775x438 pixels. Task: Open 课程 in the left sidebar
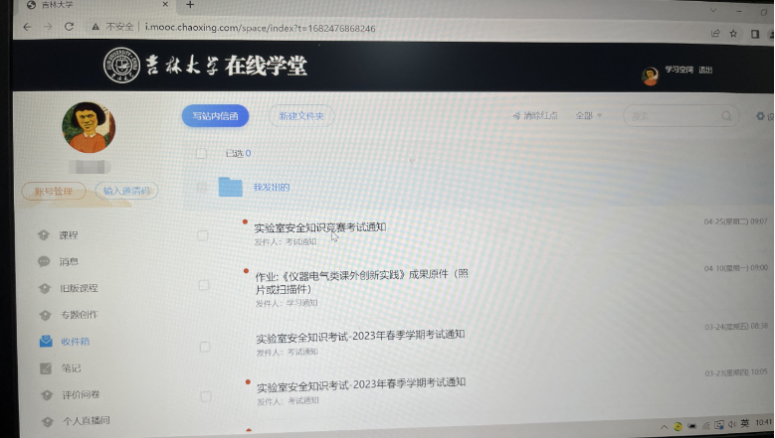(x=68, y=235)
